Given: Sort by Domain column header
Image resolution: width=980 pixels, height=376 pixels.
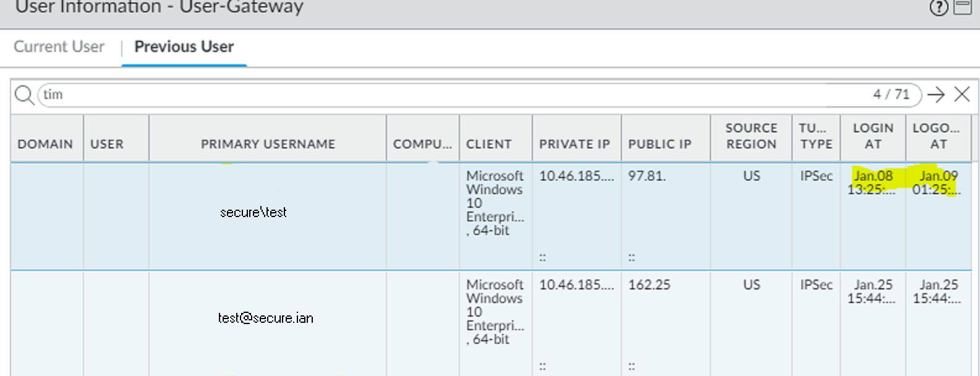Looking at the screenshot, I should point(45,144).
